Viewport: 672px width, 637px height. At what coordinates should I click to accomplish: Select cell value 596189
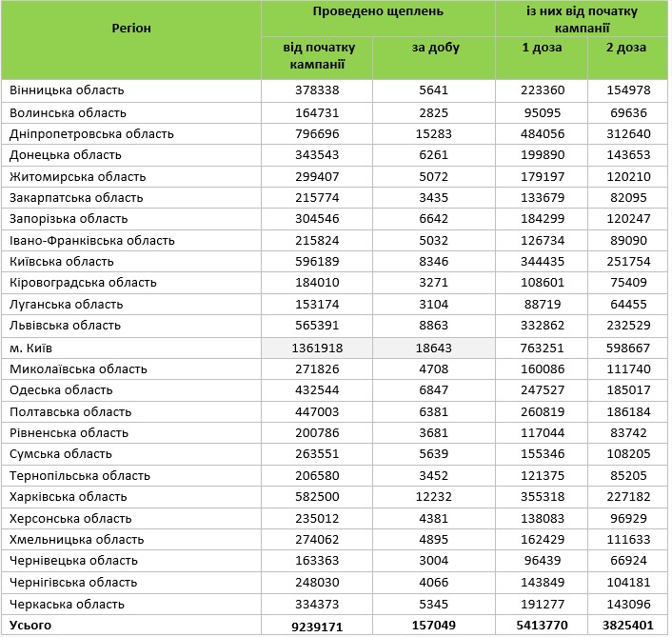point(317,262)
